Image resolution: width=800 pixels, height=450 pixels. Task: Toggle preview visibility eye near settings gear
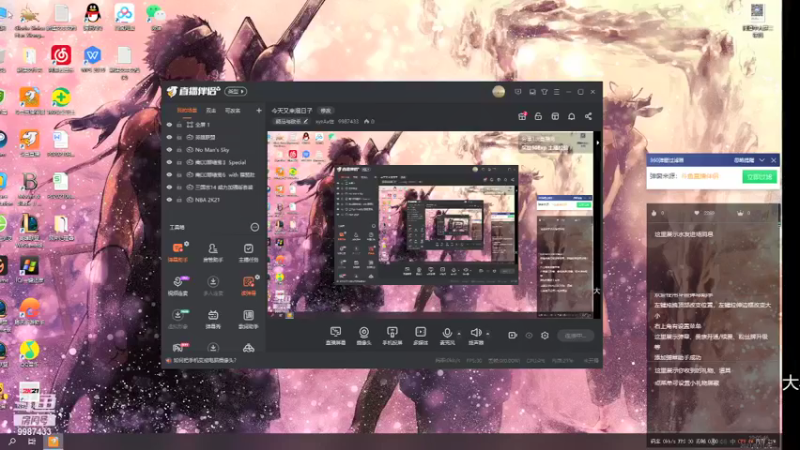[x=529, y=335]
